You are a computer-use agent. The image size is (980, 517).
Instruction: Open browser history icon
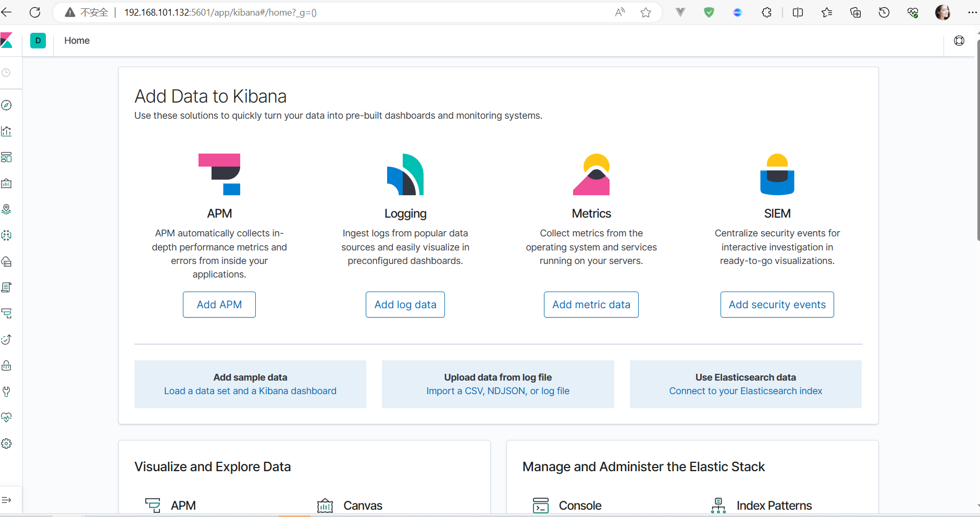point(884,12)
